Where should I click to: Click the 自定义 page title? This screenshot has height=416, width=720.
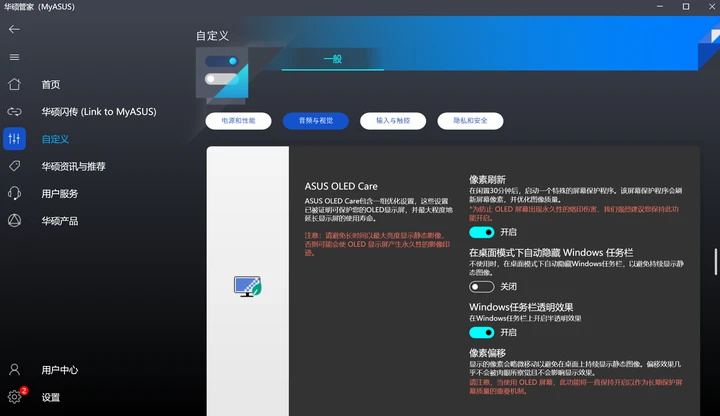click(212, 36)
